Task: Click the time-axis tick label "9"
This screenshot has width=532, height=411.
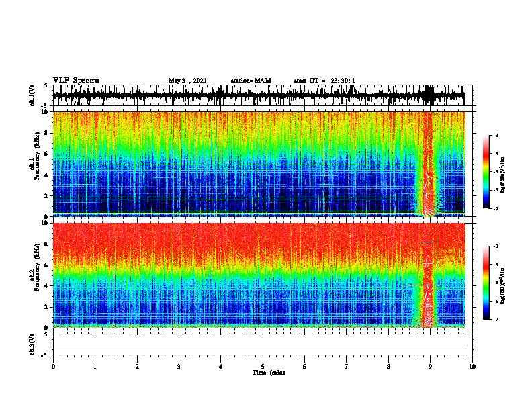Action: pos(430,367)
